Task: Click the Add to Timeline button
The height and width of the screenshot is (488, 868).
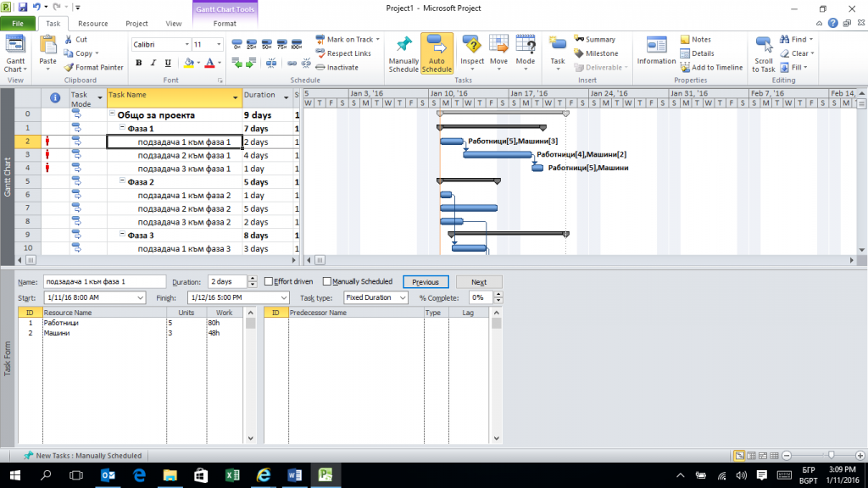Action: pyautogui.click(x=711, y=68)
